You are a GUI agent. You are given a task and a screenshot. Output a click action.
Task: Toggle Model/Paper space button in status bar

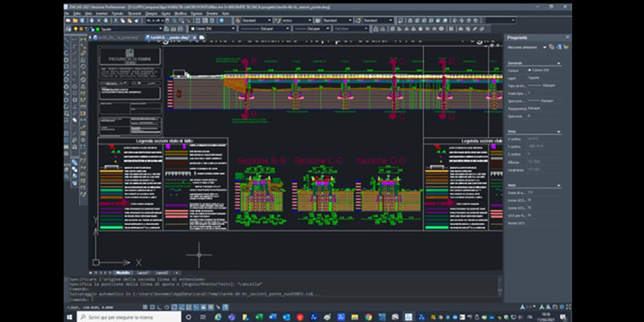225,307
